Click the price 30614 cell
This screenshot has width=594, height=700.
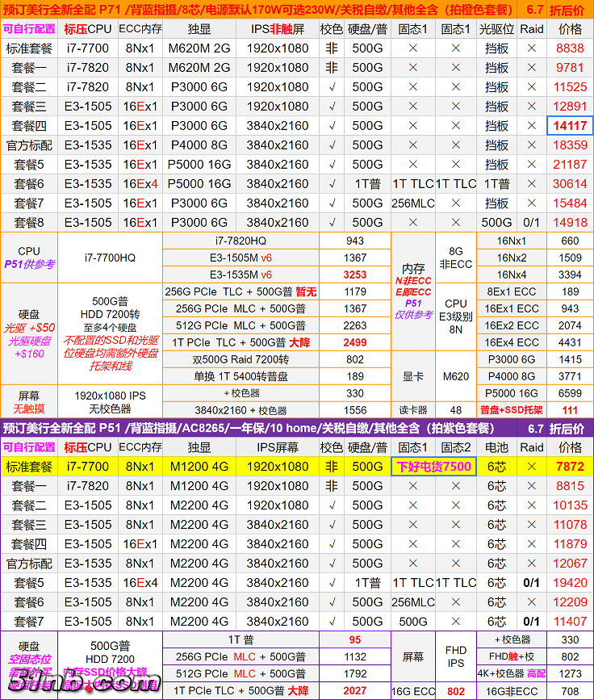click(x=570, y=183)
